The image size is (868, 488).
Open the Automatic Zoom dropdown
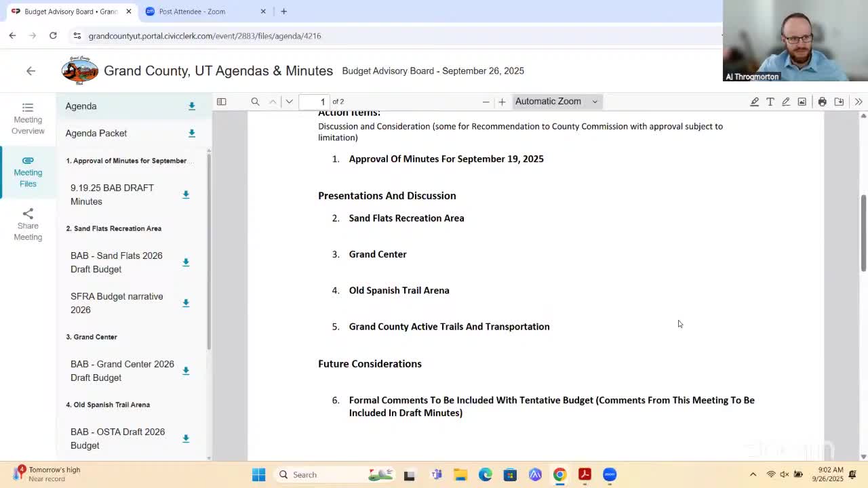(556, 102)
